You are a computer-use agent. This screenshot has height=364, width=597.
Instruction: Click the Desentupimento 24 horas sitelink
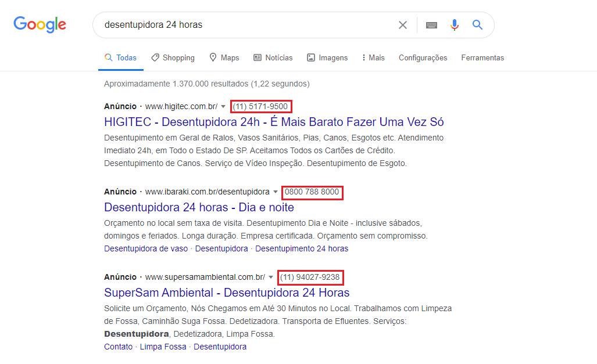302,248
